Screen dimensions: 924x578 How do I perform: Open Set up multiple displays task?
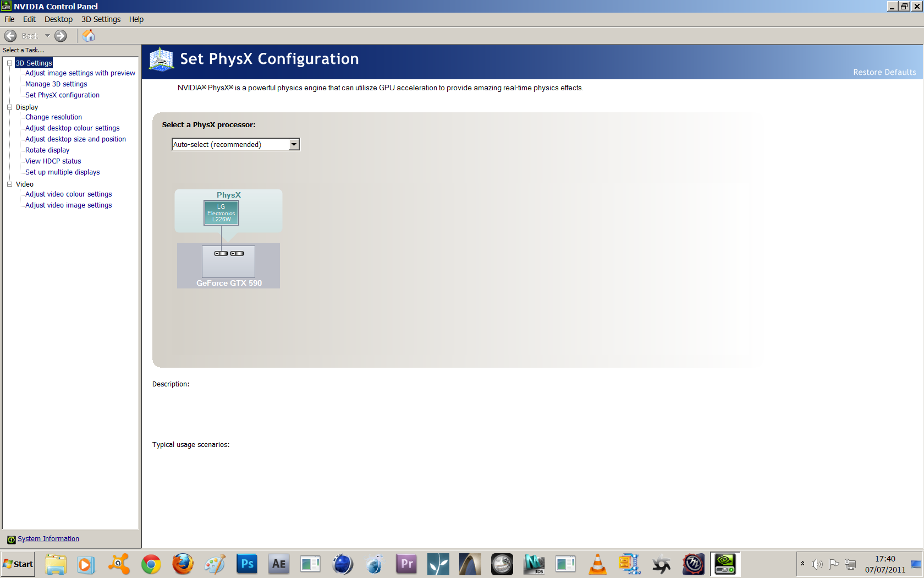tap(63, 172)
